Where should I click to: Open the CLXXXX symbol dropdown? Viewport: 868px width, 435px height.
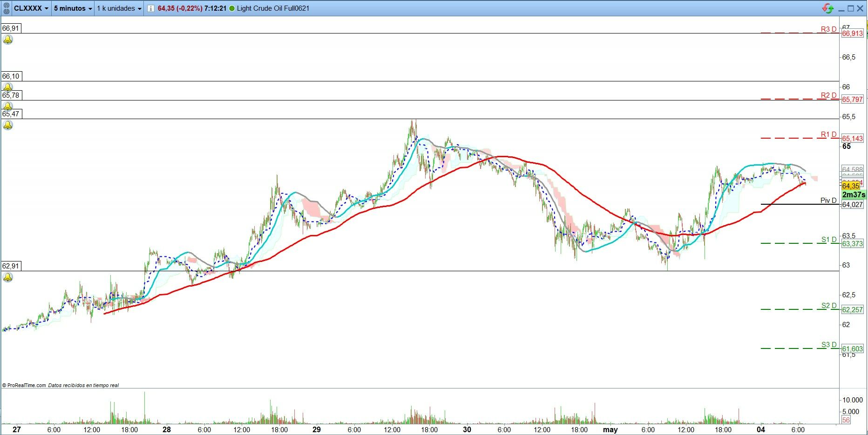coord(31,8)
